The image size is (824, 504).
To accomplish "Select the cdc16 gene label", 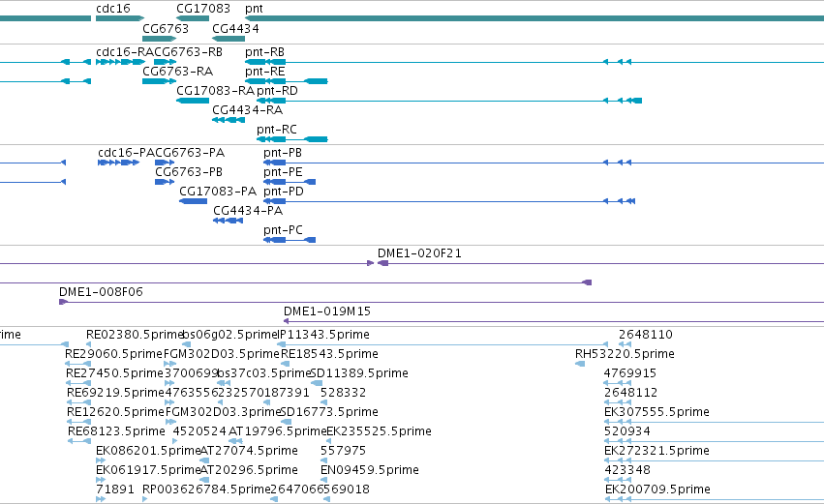I will (113, 9).
